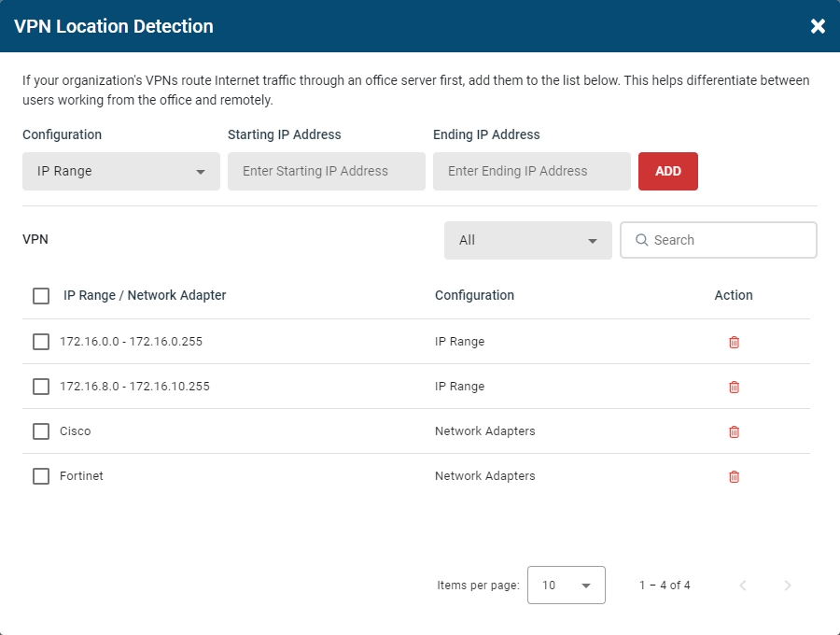
Task: Toggle the select-all checkbox in table header
Action: tap(41, 296)
